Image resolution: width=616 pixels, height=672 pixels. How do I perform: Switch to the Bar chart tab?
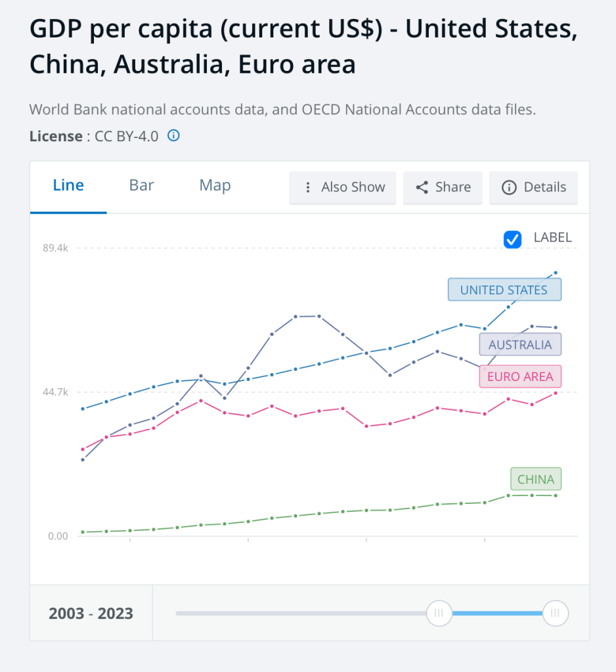pos(142,186)
